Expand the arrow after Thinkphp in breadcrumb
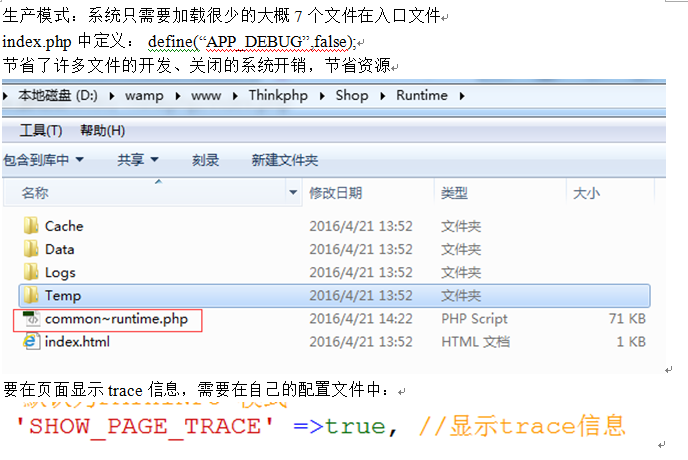Screen dimensions: 688x460 click(322, 96)
